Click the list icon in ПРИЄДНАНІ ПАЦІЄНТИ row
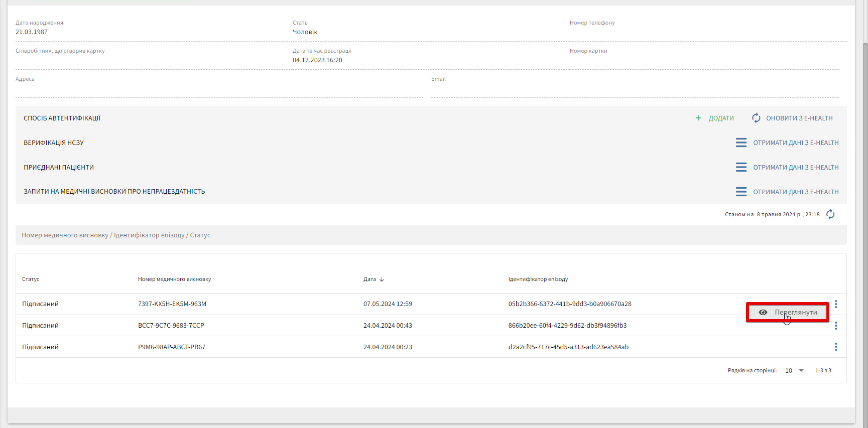The height and width of the screenshot is (428, 868). point(741,167)
